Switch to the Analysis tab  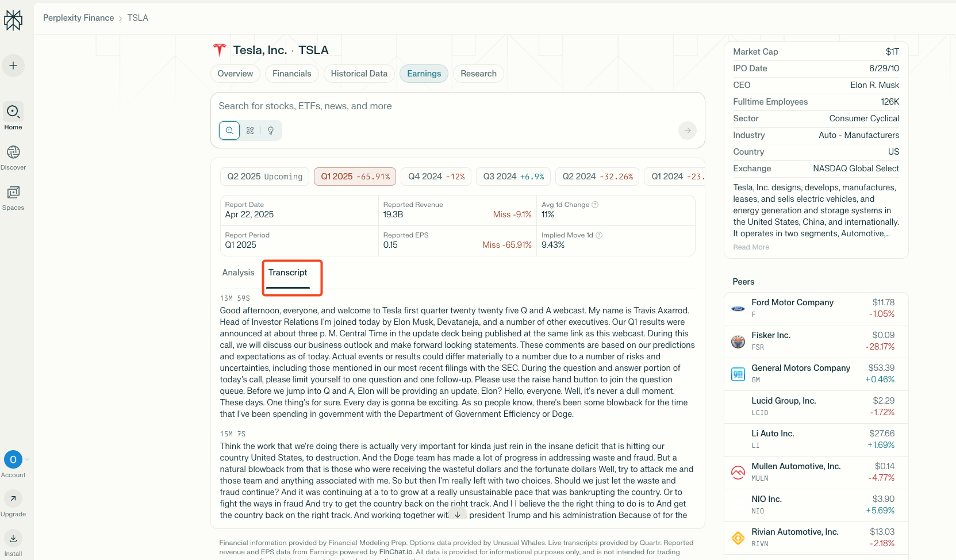click(239, 273)
